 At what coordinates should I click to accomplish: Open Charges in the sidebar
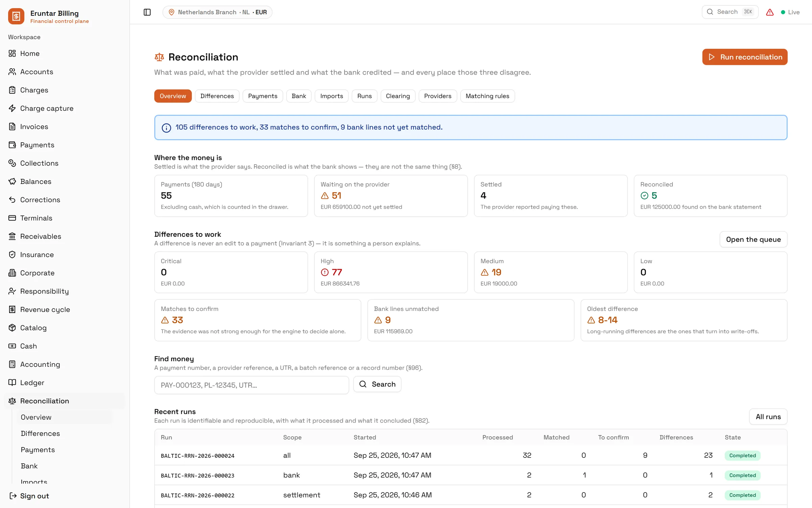point(64,90)
